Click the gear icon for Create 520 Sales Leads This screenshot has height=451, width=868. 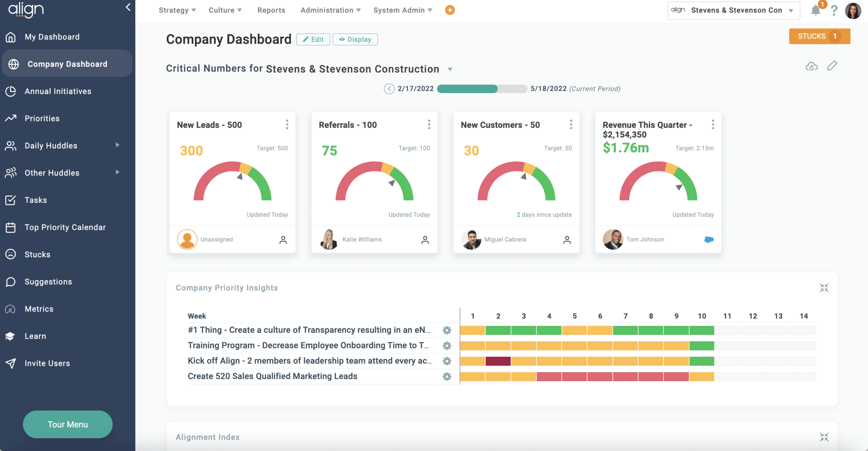click(x=447, y=376)
